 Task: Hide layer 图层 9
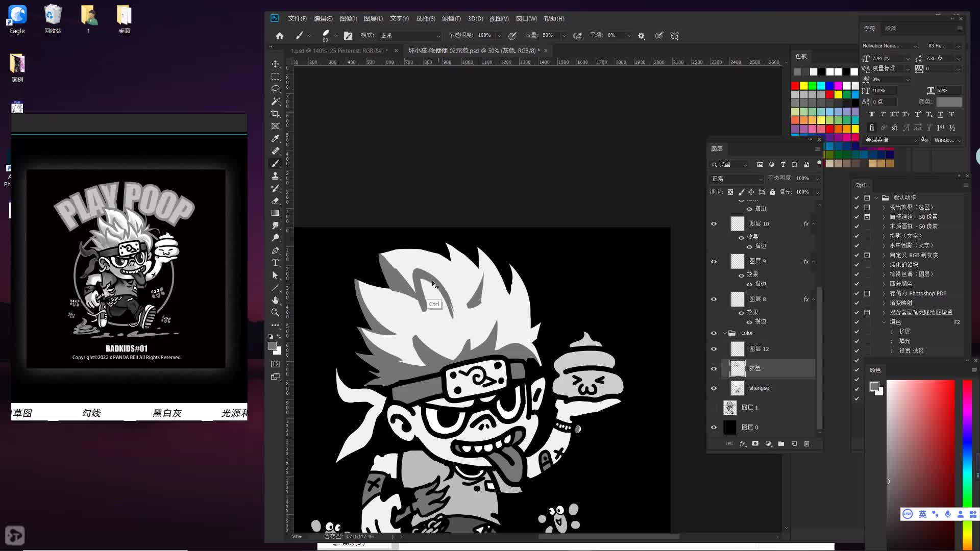(x=714, y=262)
